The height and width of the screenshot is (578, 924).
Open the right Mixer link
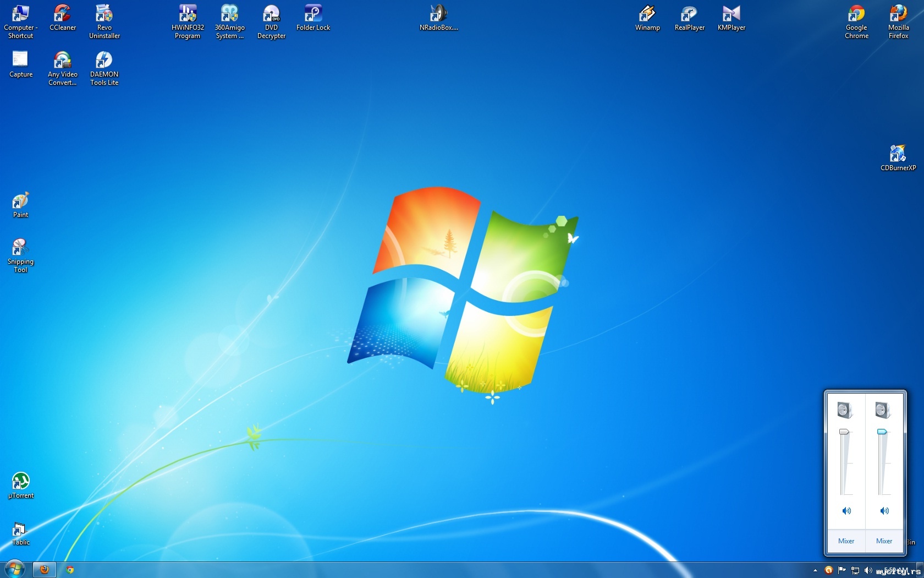884,541
